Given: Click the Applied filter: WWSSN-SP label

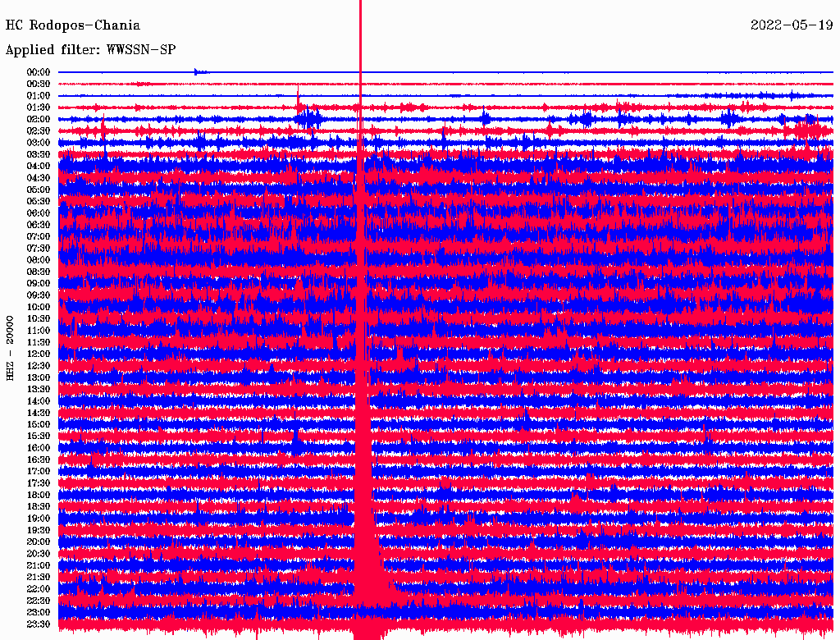Looking at the screenshot, I should (x=90, y=50).
